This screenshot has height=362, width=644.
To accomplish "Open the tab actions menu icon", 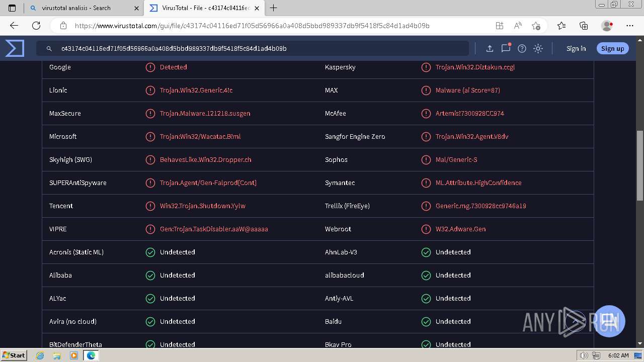I will click(12, 8).
